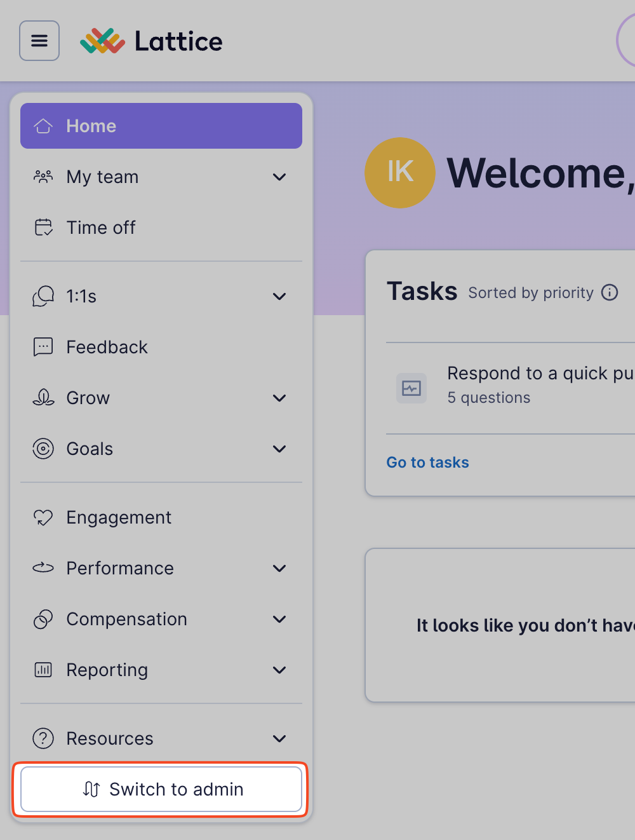Click the Feedback speech bubble icon
635x840 pixels.
click(x=43, y=347)
